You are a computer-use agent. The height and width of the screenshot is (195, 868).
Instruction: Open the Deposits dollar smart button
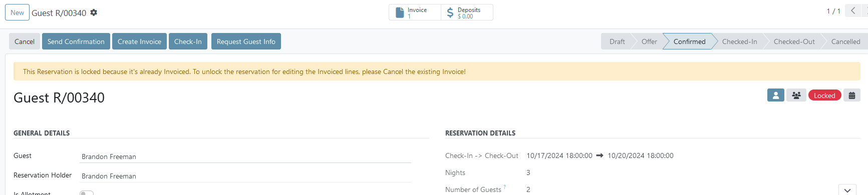[x=467, y=12]
